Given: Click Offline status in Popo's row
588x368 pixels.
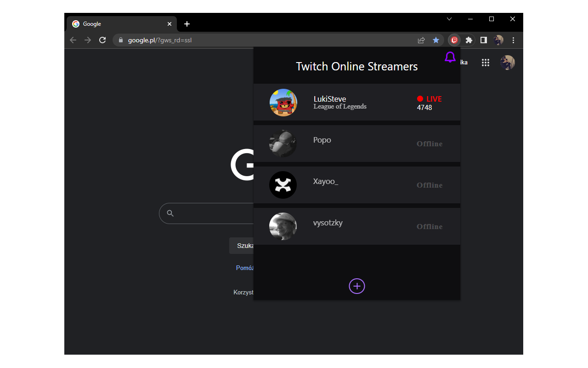Looking at the screenshot, I should click(x=430, y=144).
